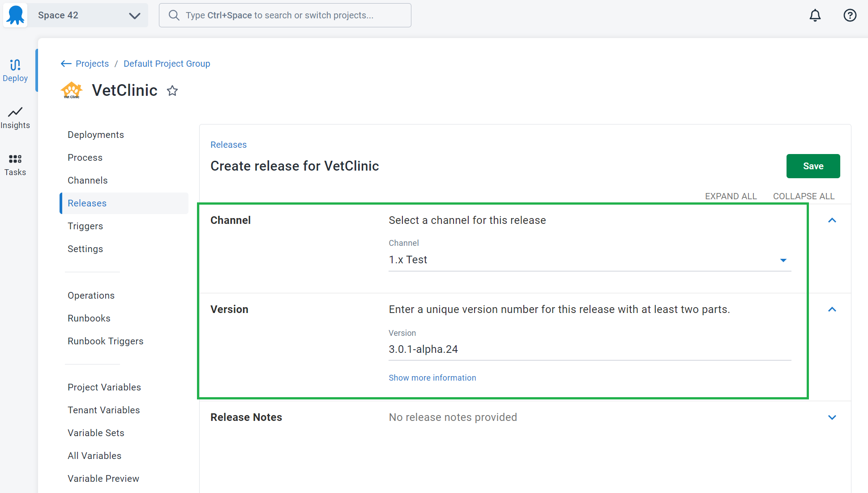Collapse the Version section chevron
The image size is (868, 493).
coord(832,309)
